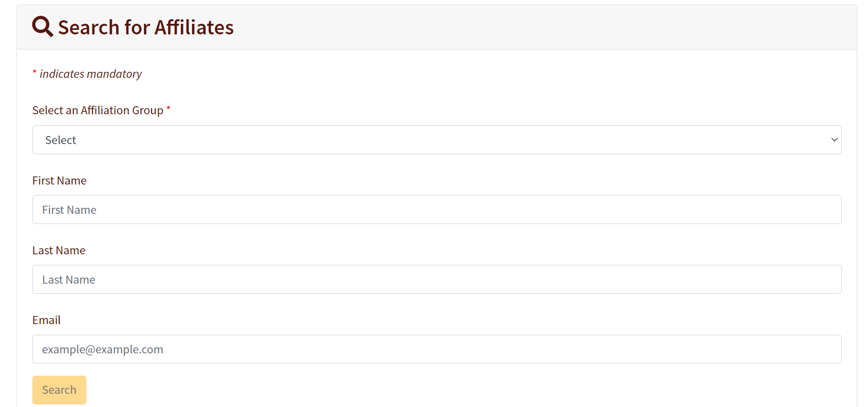This screenshot has height=407, width=868.
Task: Focus the Last Name input field
Action: click(437, 280)
